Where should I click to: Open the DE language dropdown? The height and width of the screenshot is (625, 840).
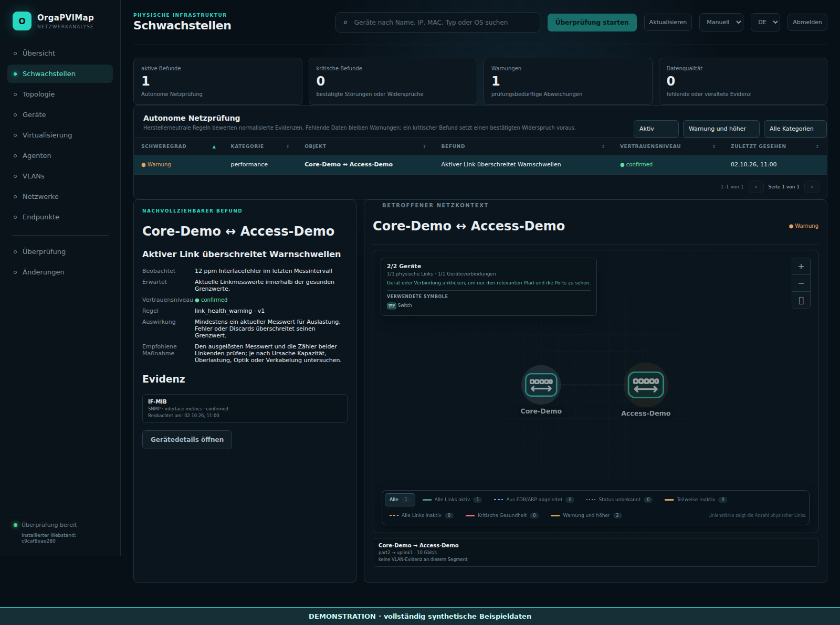click(x=765, y=22)
